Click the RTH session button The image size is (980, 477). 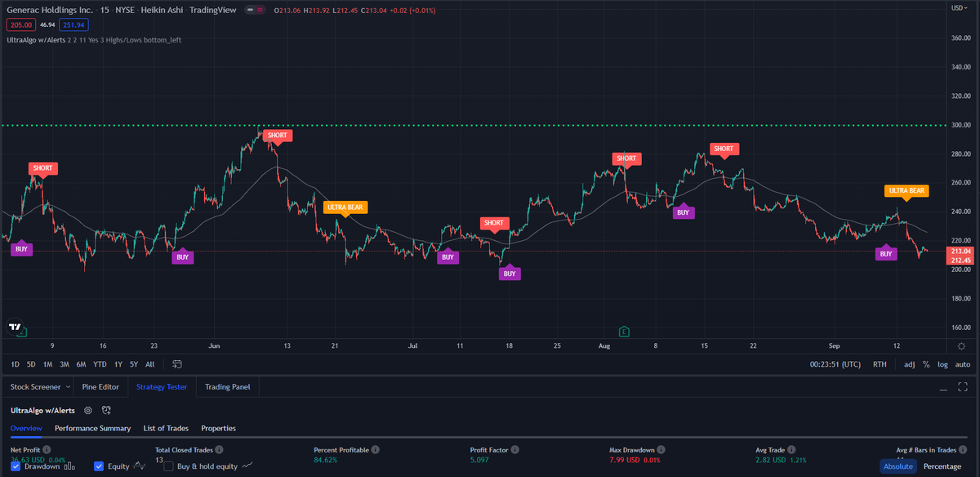point(880,364)
